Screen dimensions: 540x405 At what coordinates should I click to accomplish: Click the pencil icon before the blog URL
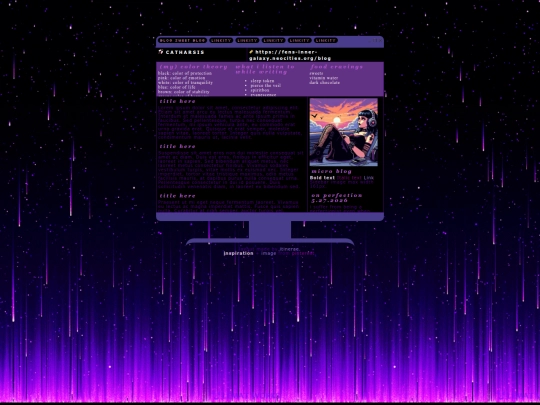(x=251, y=52)
